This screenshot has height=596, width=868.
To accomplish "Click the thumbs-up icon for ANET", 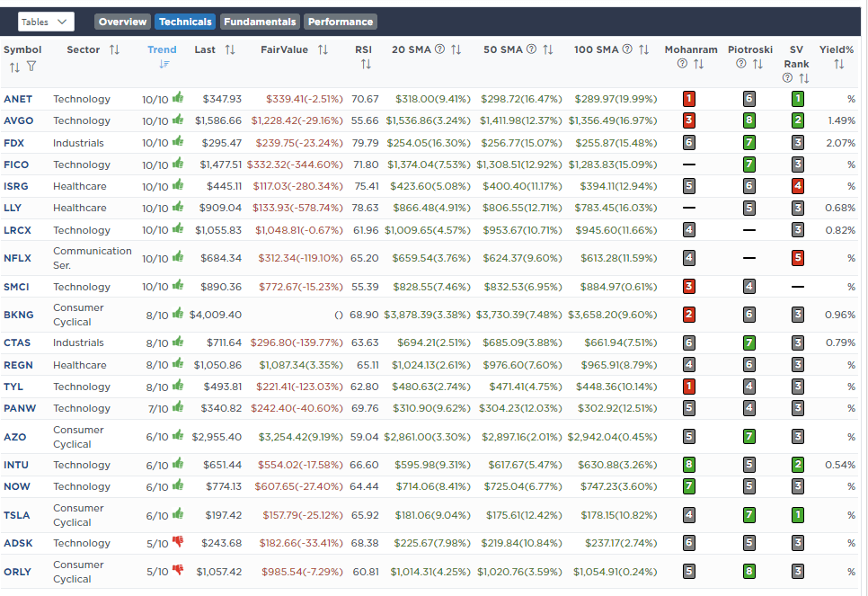I will [177, 98].
